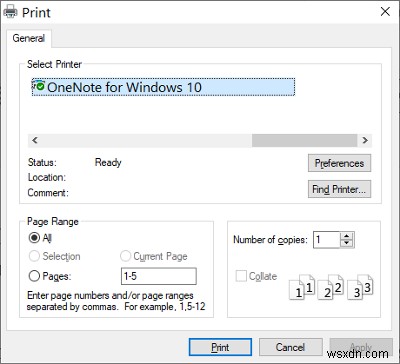Click the printer list left scroll arrow

35,140
